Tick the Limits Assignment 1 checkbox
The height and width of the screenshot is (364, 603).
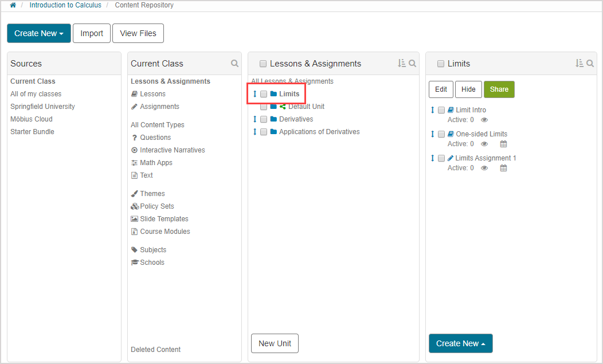coord(441,158)
